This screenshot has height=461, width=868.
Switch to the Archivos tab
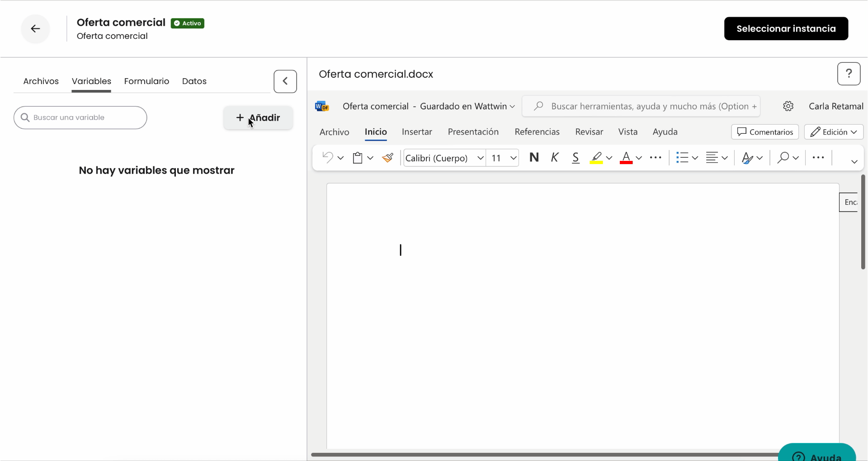(41, 81)
